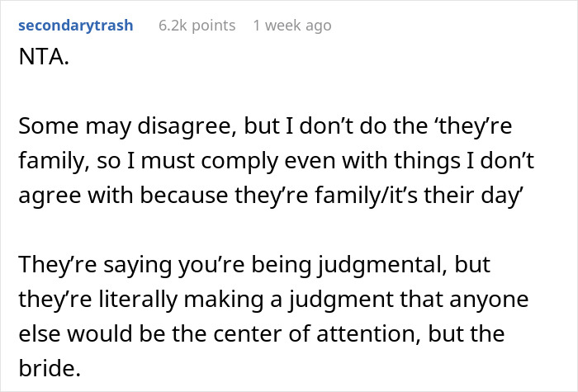This screenshot has width=578, height=392.
Task: Click the words but the before bride
Action: (467, 334)
